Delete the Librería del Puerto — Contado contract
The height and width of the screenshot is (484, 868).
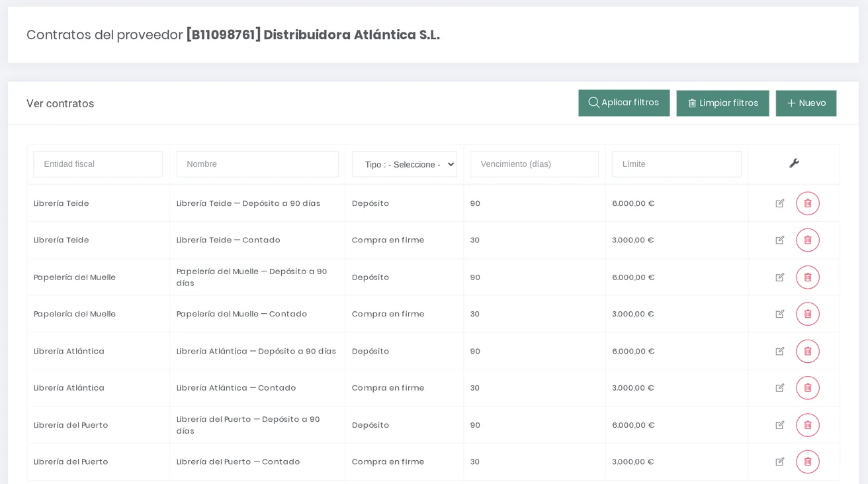pyautogui.click(x=808, y=461)
